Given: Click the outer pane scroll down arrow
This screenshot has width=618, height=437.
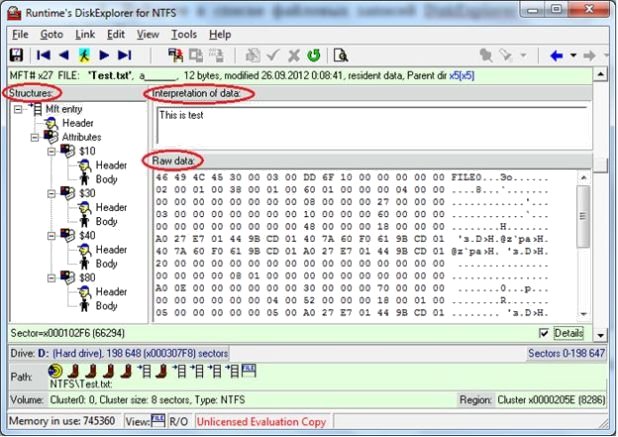Looking at the screenshot, I should [600, 335].
